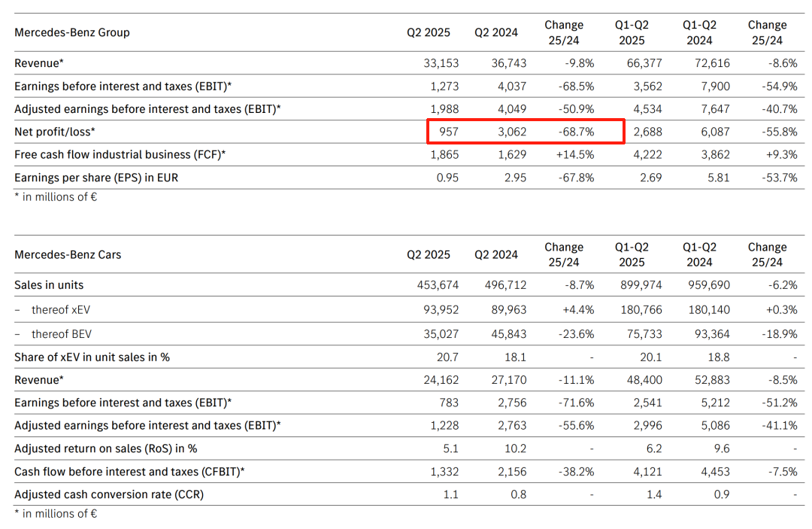Select the -23.6% BEV change cell
812x529 pixels.
[577, 333]
